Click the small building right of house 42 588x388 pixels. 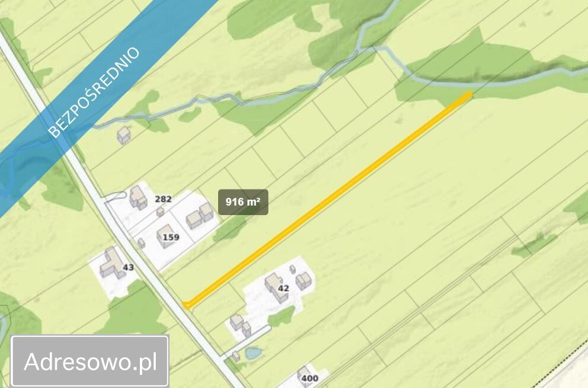pos(303,281)
